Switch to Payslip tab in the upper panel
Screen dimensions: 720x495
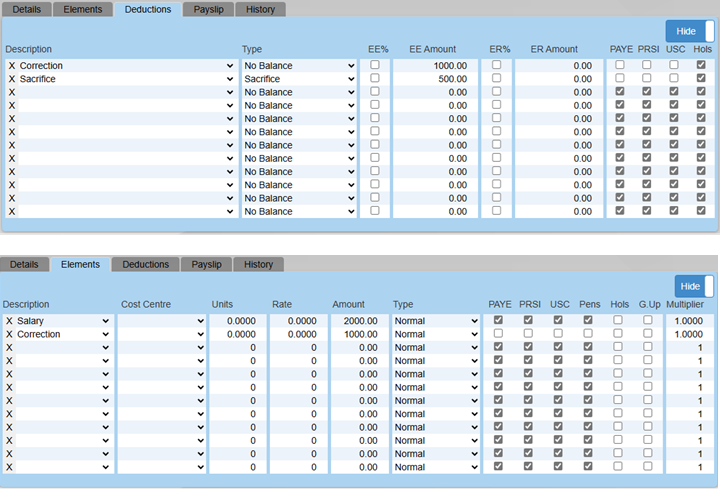pyautogui.click(x=208, y=9)
